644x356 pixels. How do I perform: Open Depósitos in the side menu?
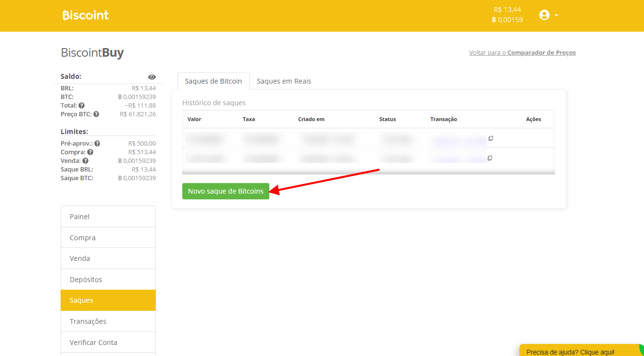[x=108, y=280]
